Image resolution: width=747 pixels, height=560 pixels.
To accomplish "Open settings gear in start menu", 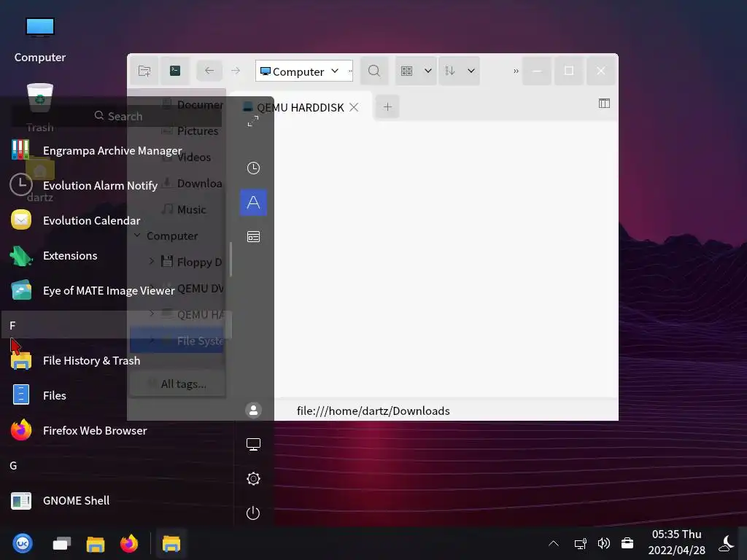I will 253,478.
